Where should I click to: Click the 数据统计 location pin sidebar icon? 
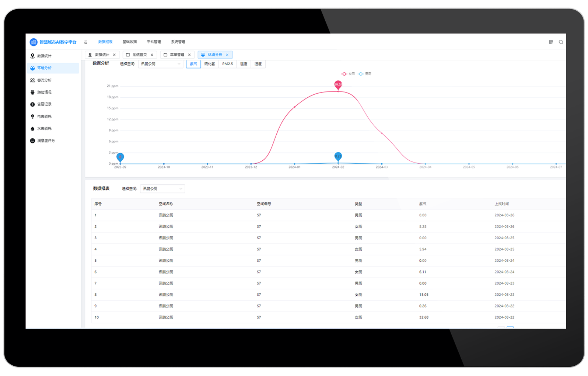[x=32, y=56]
